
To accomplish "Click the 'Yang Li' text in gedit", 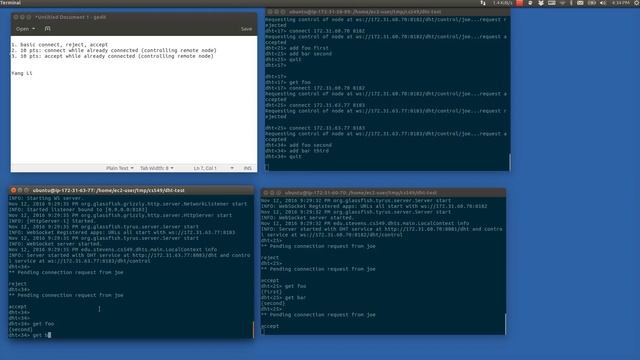I will (22, 73).
